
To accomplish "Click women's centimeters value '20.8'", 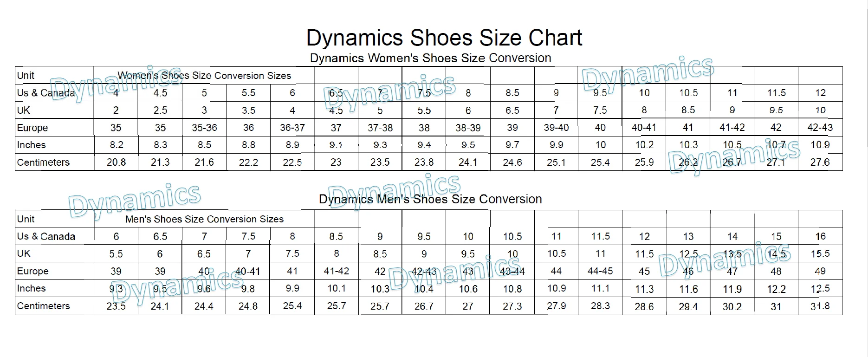I will tap(116, 162).
